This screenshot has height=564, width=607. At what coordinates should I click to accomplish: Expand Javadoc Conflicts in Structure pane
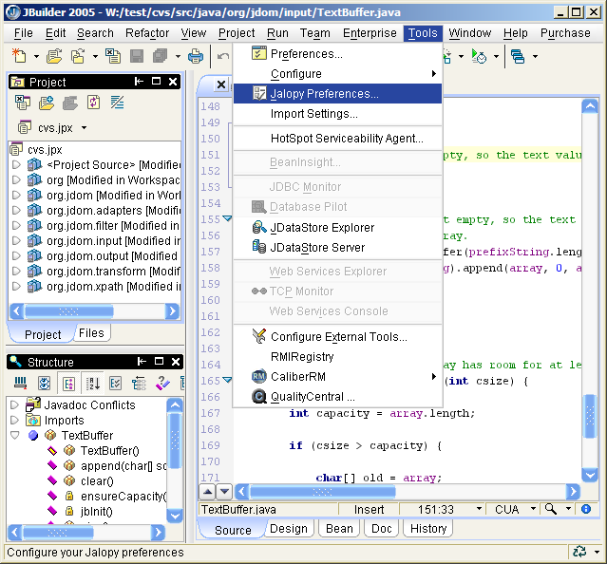click(14, 405)
